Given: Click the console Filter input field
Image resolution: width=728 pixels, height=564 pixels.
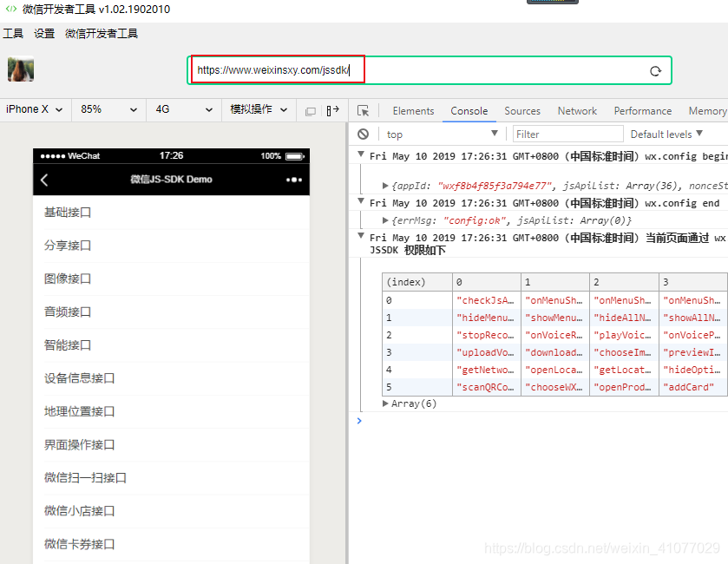Looking at the screenshot, I should [567, 134].
